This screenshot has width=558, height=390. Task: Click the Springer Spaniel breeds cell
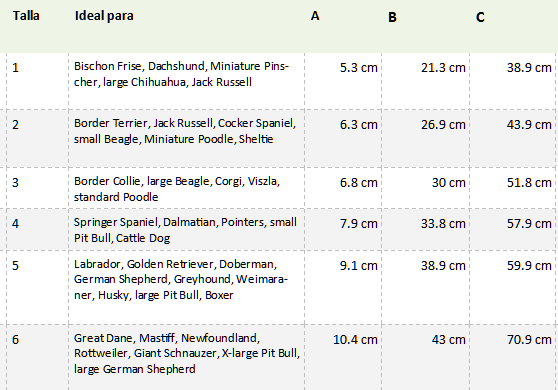point(186,229)
